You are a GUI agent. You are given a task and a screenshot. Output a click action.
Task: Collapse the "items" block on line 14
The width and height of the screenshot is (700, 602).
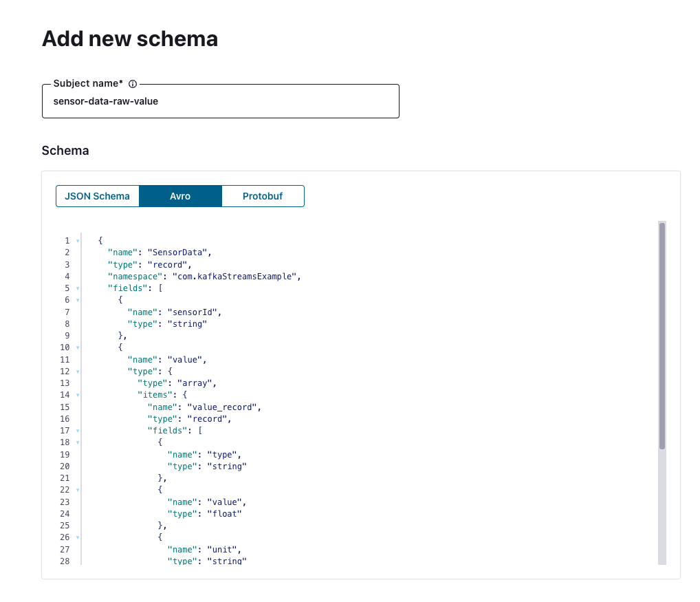point(78,395)
